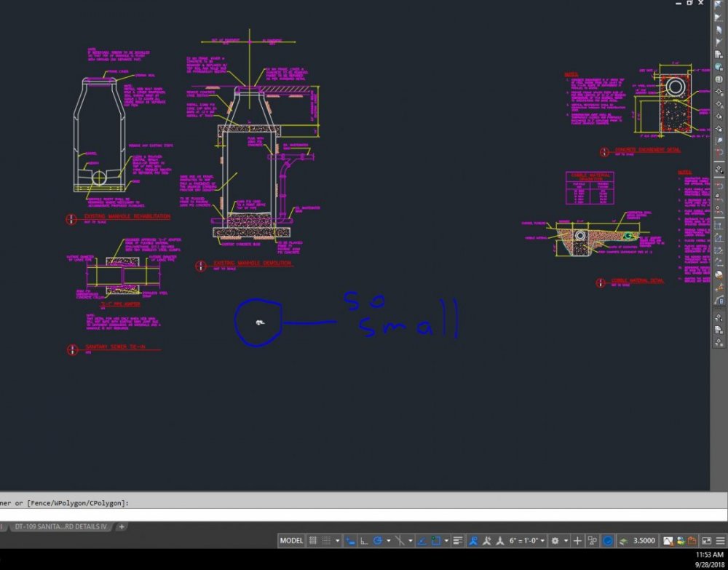
Task: Click the workspace switching gear icon
Action: [555, 540]
